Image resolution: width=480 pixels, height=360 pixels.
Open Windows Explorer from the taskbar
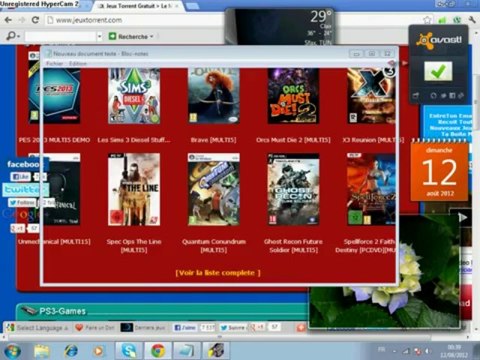click(42, 351)
